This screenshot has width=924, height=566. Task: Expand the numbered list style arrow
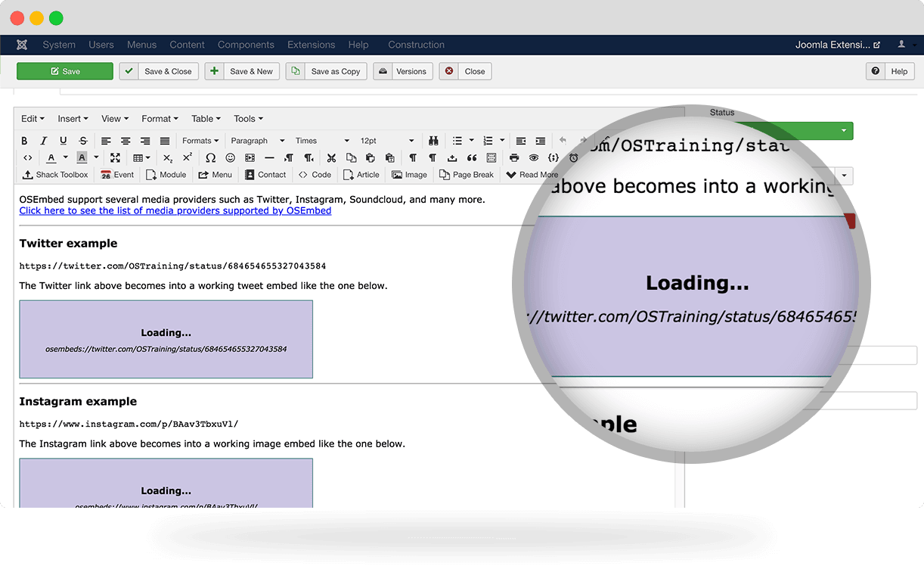(x=502, y=141)
